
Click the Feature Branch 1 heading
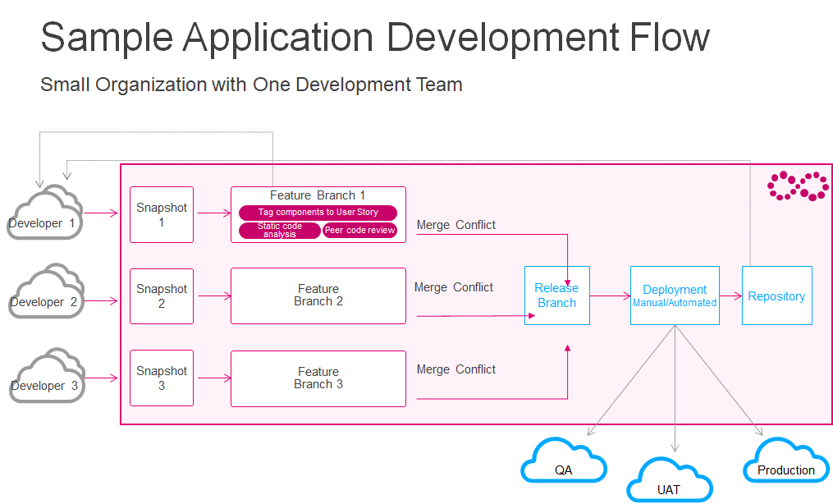coord(318,195)
